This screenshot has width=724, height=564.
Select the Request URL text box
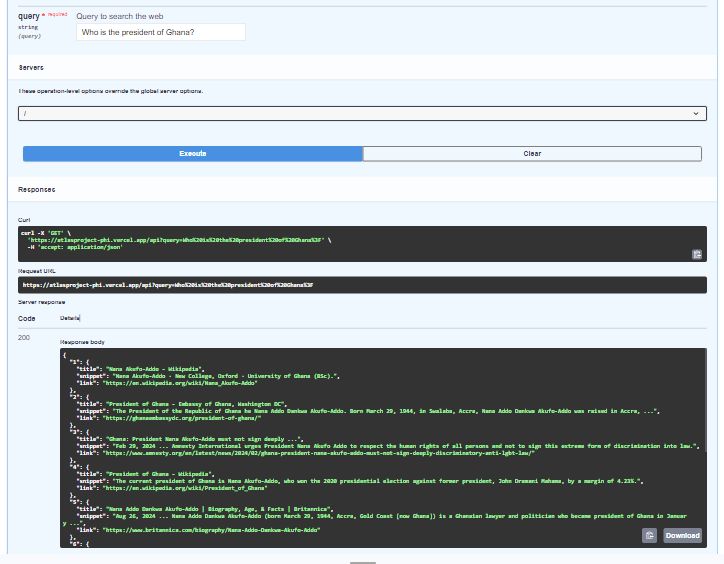click(x=362, y=285)
